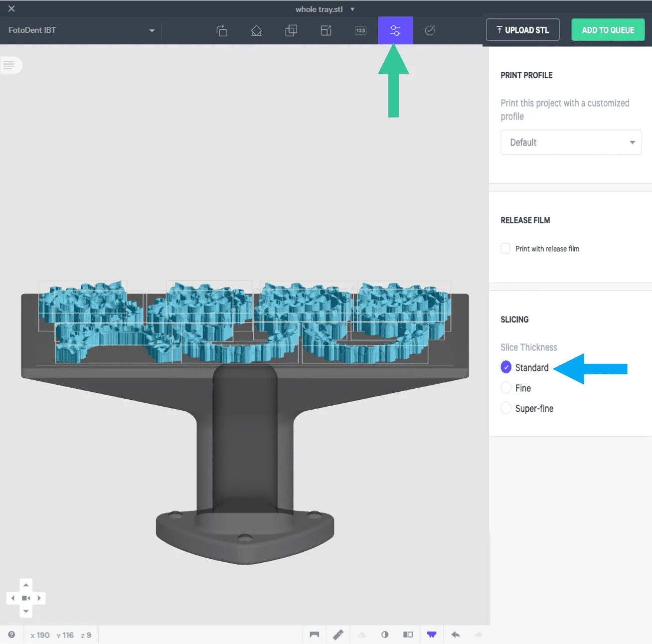Viewport: 652px width, 644px height.
Task: Click the duplicate models tool icon
Action: point(291,30)
